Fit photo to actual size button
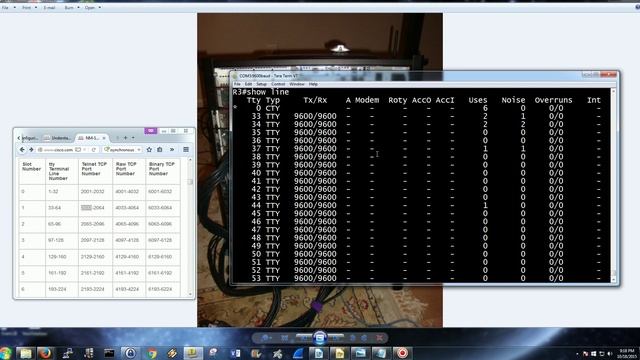 click(x=284, y=338)
